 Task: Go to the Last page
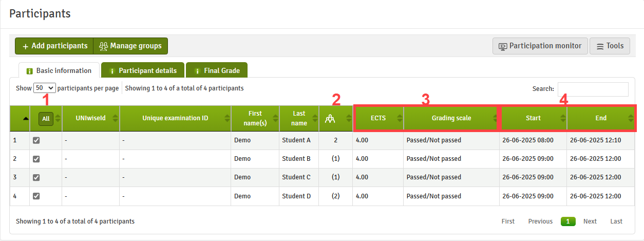[616, 221]
